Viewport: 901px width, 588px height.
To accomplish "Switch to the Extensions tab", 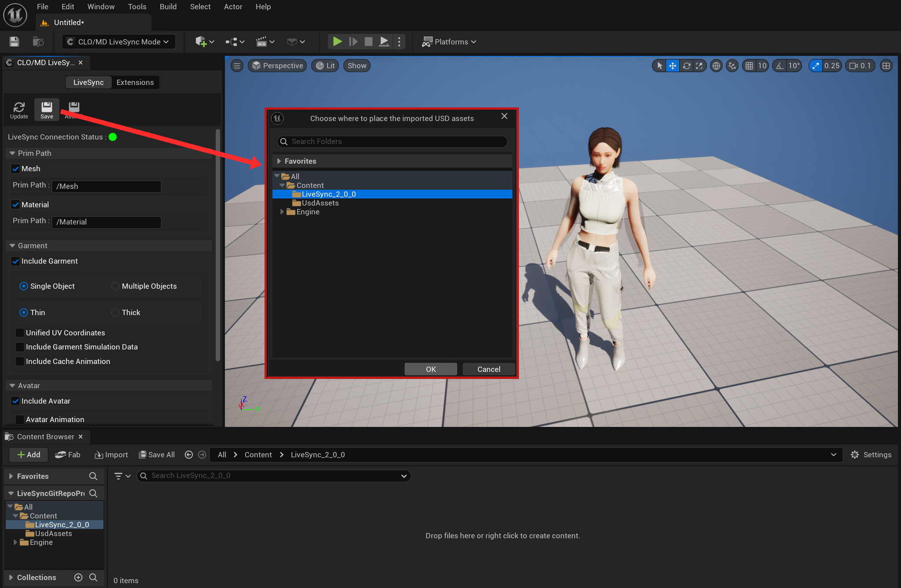I will (135, 82).
